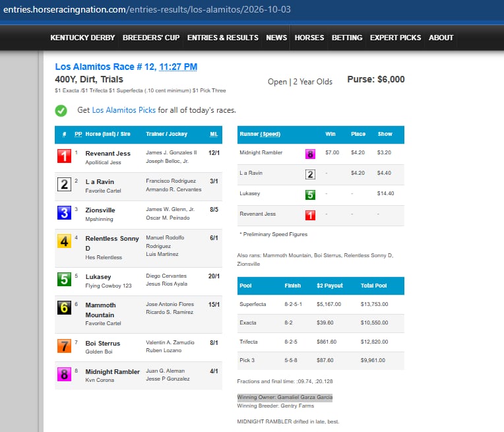Open Midnight Rambler entry in entries table
The height and width of the screenshot is (432, 504).
coord(113,371)
